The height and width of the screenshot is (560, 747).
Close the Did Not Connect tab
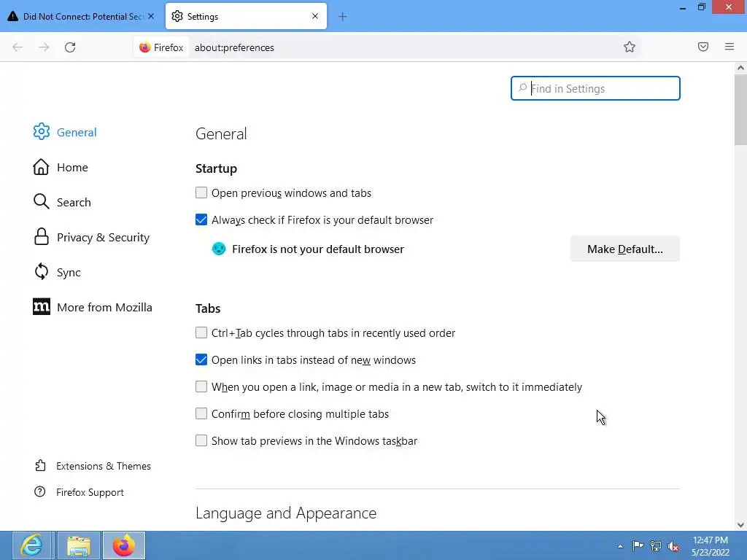(151, 16)
